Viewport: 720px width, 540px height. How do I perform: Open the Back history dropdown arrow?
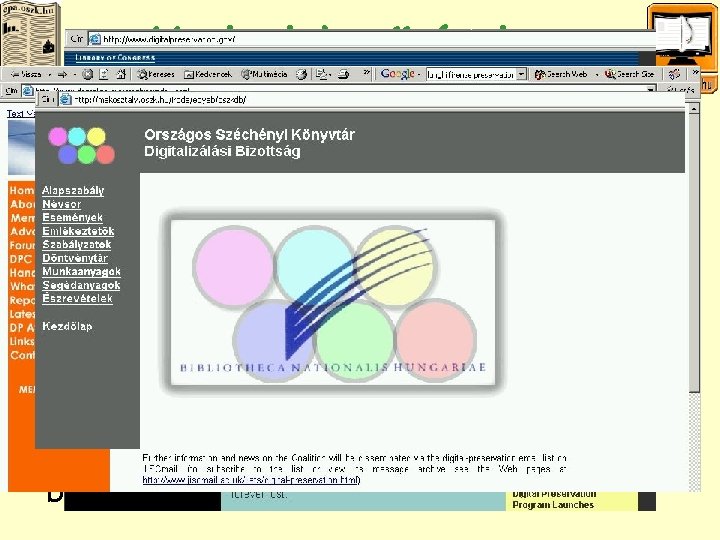pyautogui.click(x=50, y=74)
